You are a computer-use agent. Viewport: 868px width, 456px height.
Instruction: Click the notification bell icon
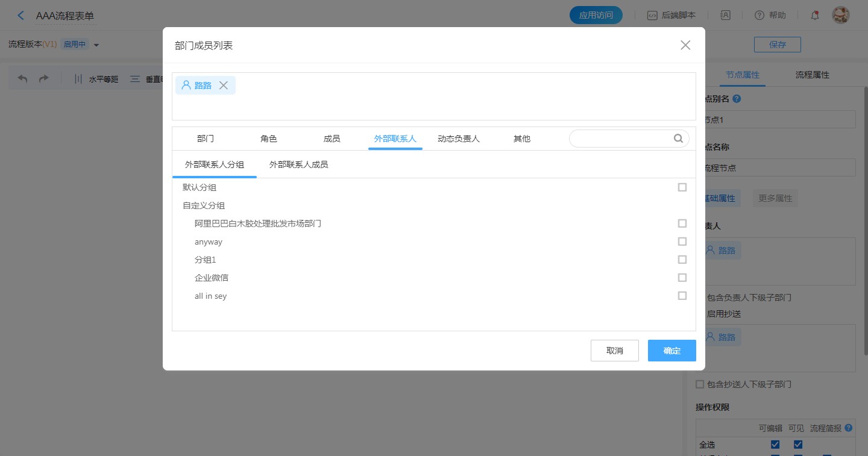point(814,16)
